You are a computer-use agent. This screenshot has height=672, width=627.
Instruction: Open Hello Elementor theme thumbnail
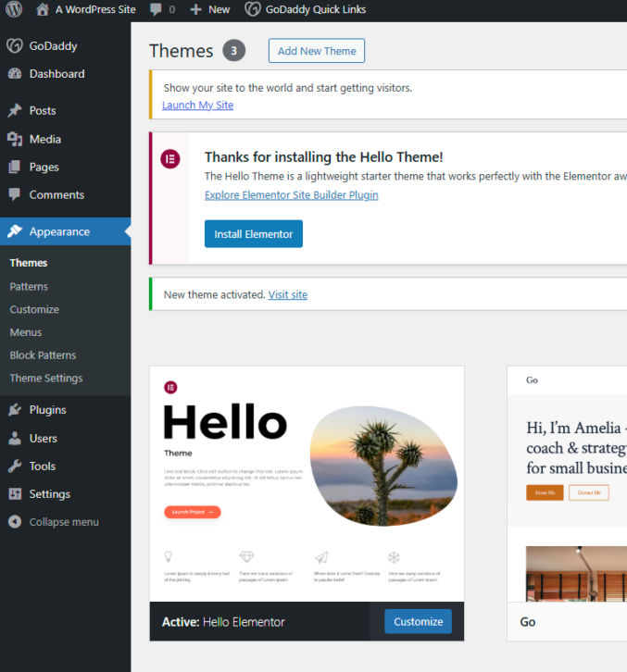coord(307,483)
